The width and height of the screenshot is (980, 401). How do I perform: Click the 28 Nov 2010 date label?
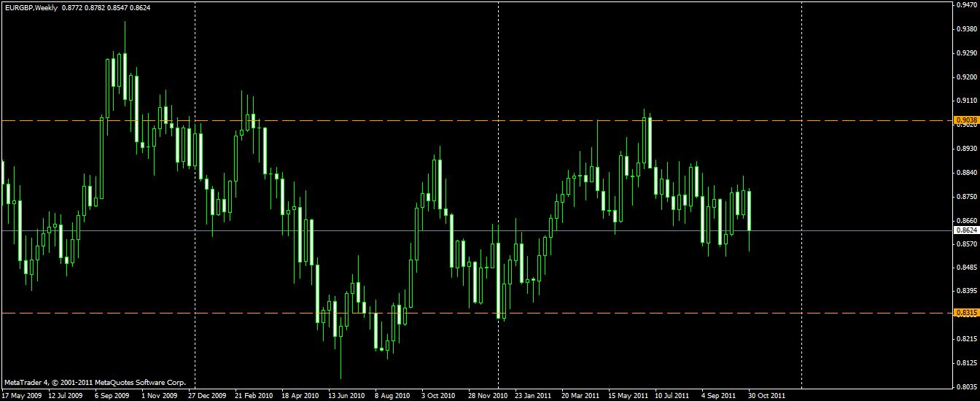488,396
